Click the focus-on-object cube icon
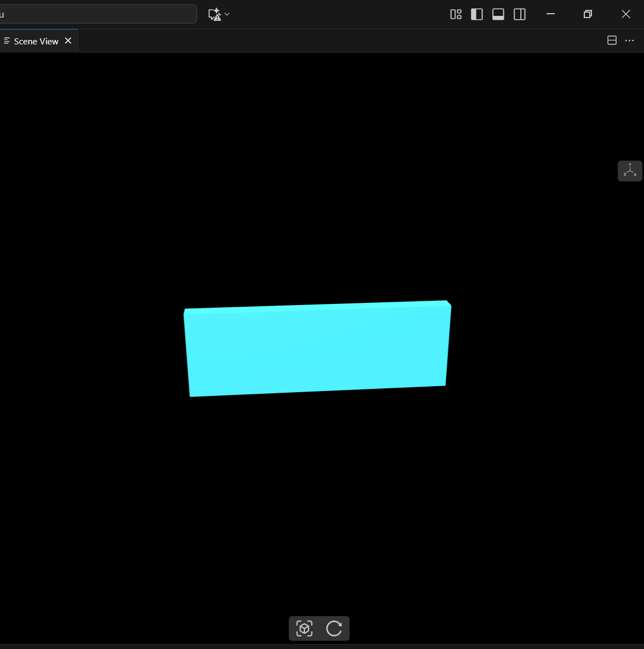Image resolution: width=644 pixels, height=649 pixels. click(x=304, y=628)
